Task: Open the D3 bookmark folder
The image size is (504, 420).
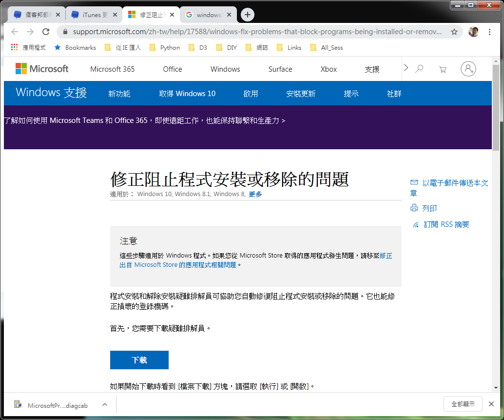Action: (x=198, y=48)
